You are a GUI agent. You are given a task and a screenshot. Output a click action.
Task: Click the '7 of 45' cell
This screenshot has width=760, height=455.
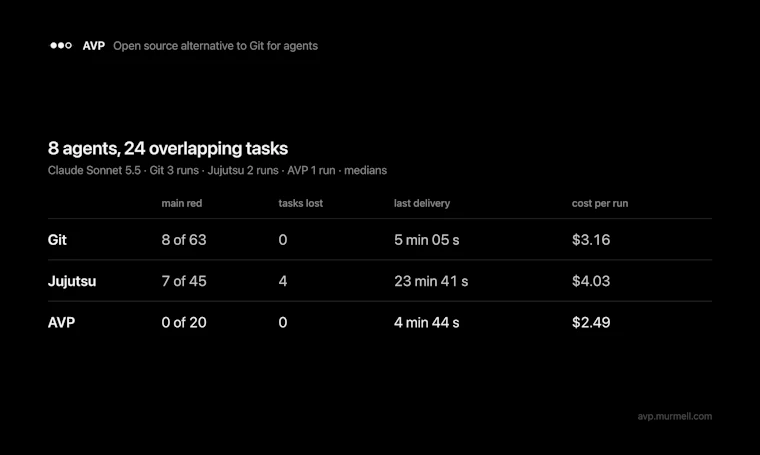[184, 281]
